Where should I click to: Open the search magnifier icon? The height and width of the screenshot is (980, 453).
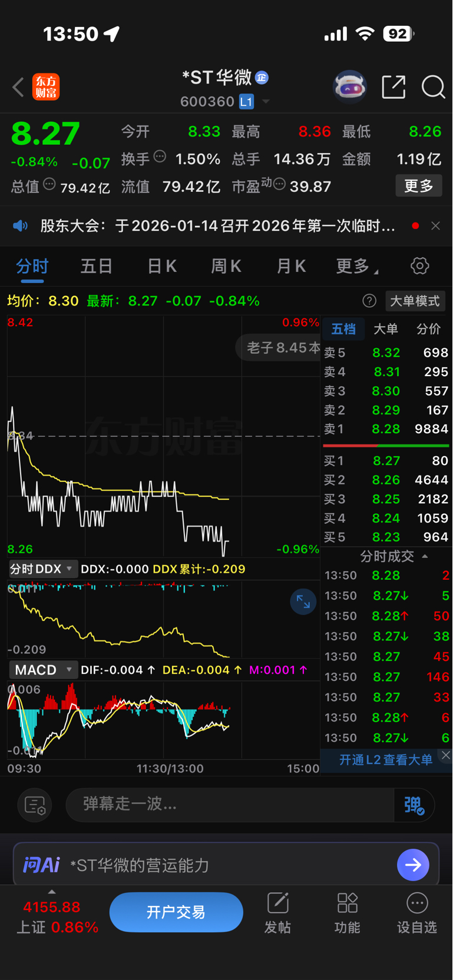433,87
